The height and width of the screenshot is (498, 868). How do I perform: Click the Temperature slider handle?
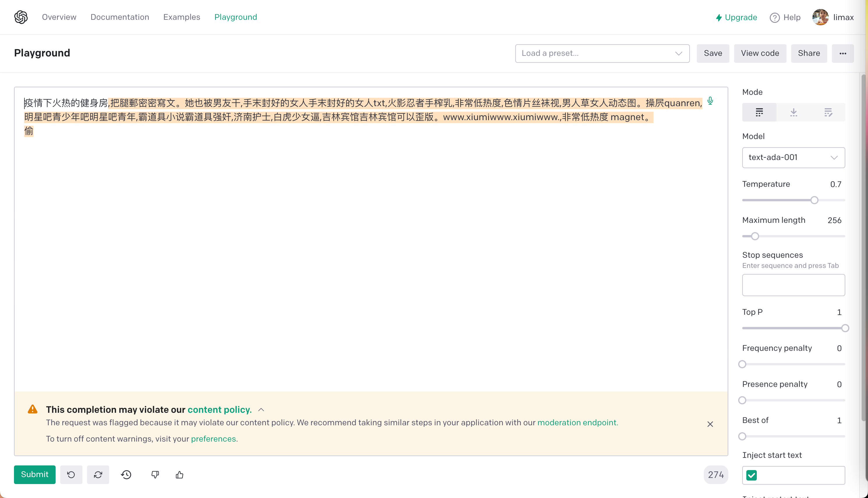(814, 200)
